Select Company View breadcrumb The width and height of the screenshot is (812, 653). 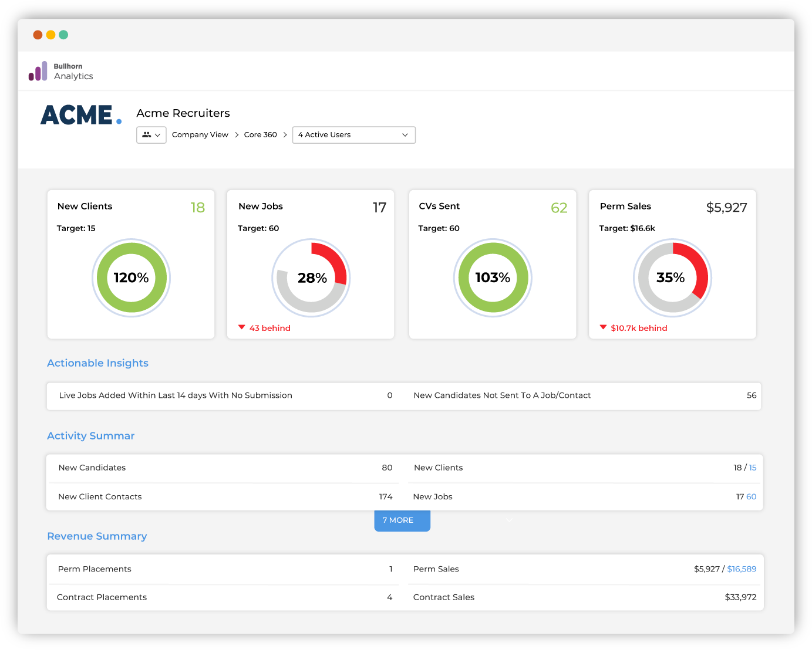click(200, 135)
